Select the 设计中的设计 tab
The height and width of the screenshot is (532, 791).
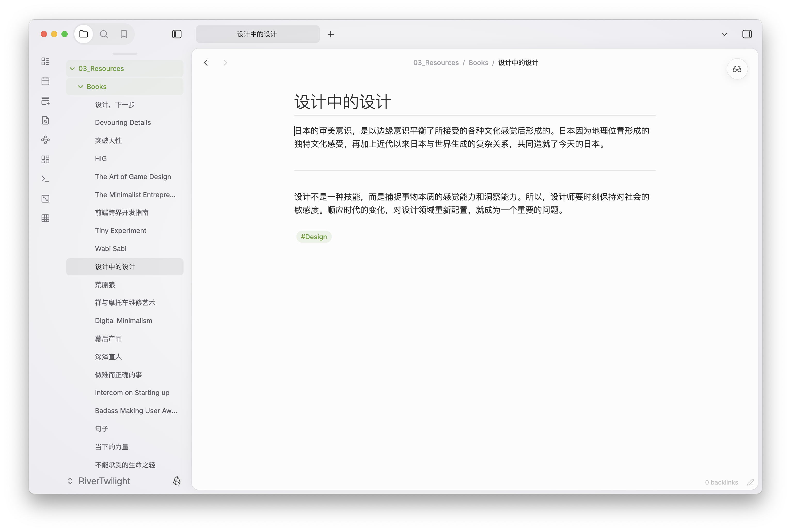coord(257,34)
